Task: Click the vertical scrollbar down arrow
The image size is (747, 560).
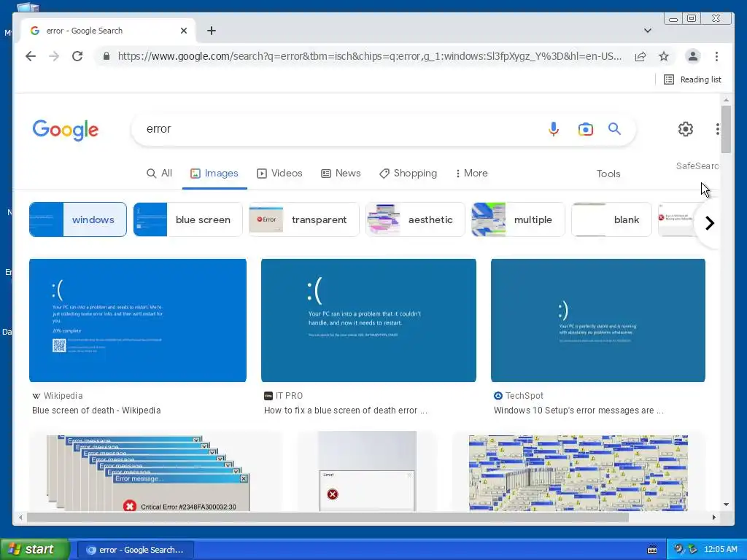Action: 726,505
